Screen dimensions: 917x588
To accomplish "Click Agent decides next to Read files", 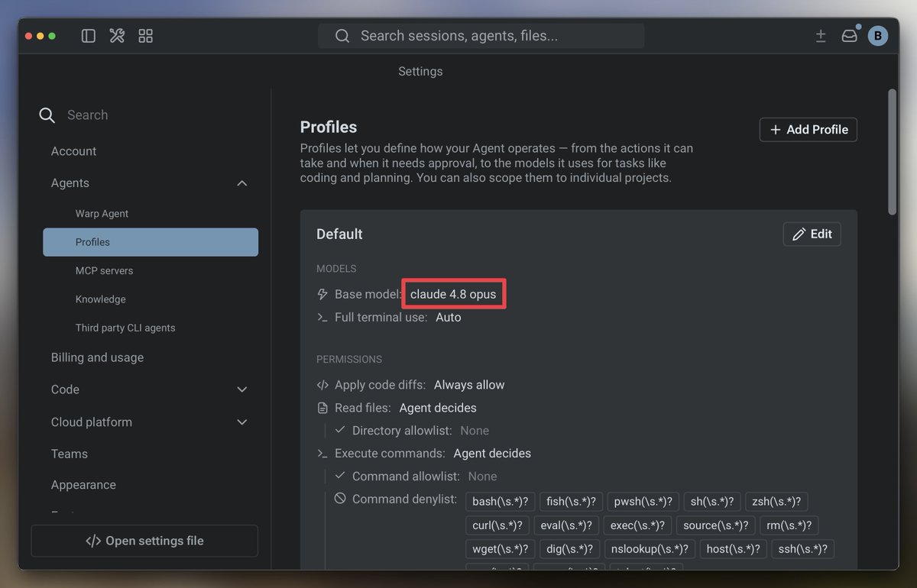I will pos(438,408).
